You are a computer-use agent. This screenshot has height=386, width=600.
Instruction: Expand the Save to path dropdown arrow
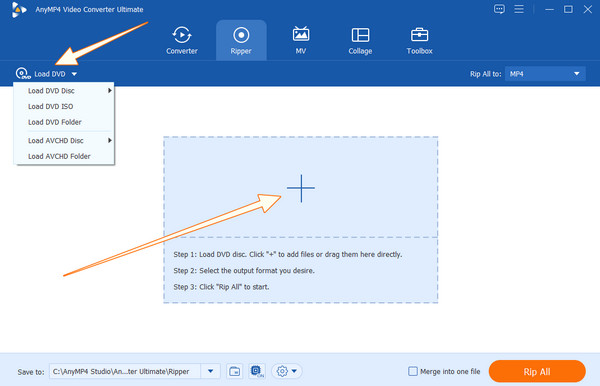coord(210,371)
